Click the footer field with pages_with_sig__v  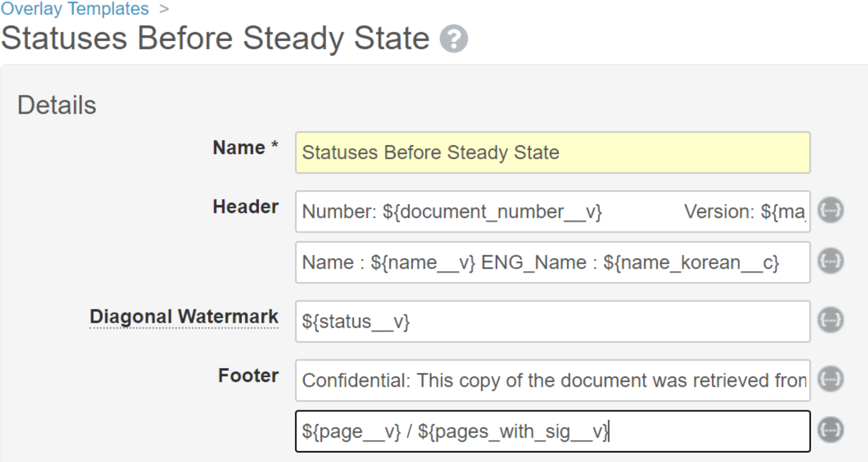[553, 431]
